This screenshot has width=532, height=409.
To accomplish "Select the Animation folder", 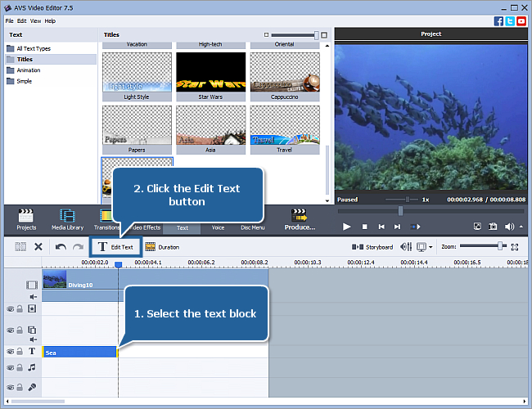I will [24, 70].
